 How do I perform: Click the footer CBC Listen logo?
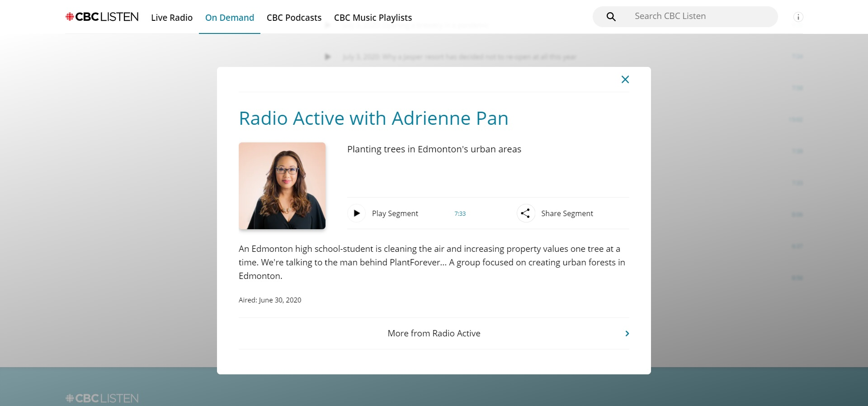click(x=102, y=398)
